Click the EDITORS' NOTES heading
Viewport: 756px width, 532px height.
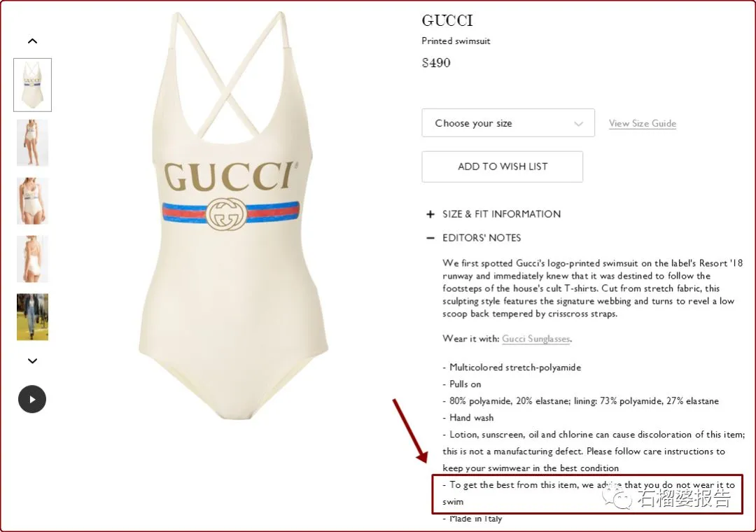click(482, 238)
